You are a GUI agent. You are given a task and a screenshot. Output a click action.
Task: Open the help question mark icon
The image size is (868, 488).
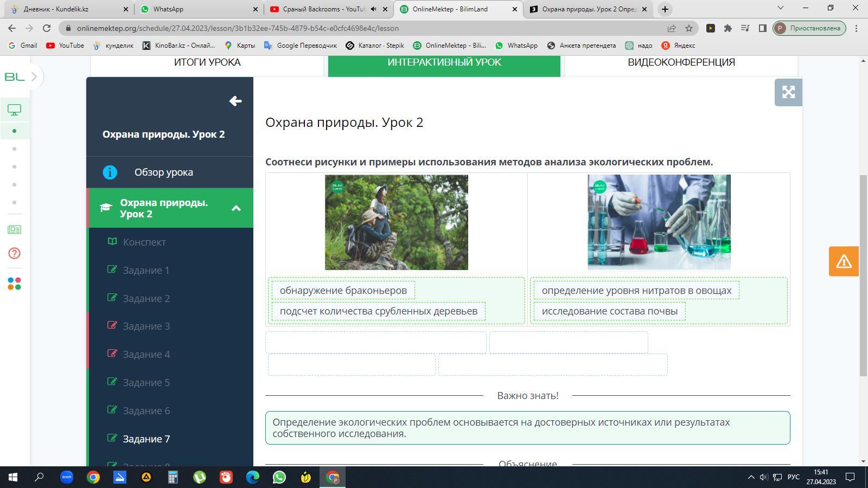coord(15,253)
